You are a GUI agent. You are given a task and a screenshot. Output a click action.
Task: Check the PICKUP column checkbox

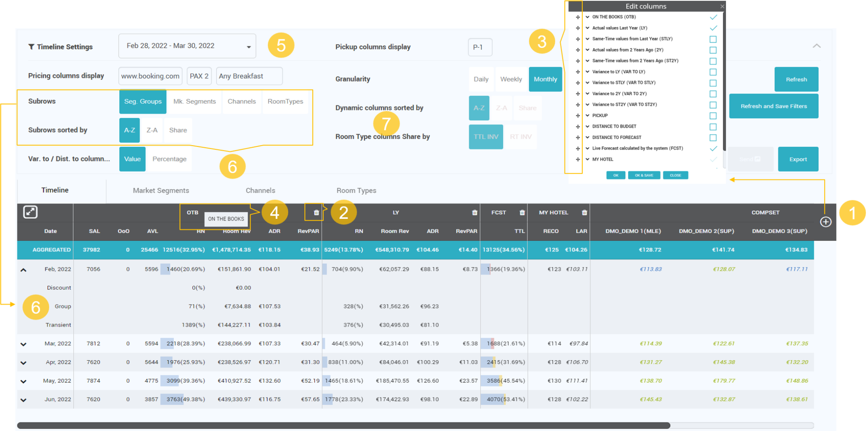713,116
